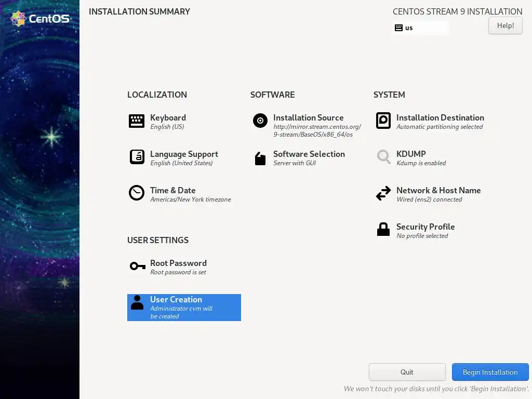Click the 'Administrator cvm will be created' text
Viewport: 532px width, 399px height.
181,312
